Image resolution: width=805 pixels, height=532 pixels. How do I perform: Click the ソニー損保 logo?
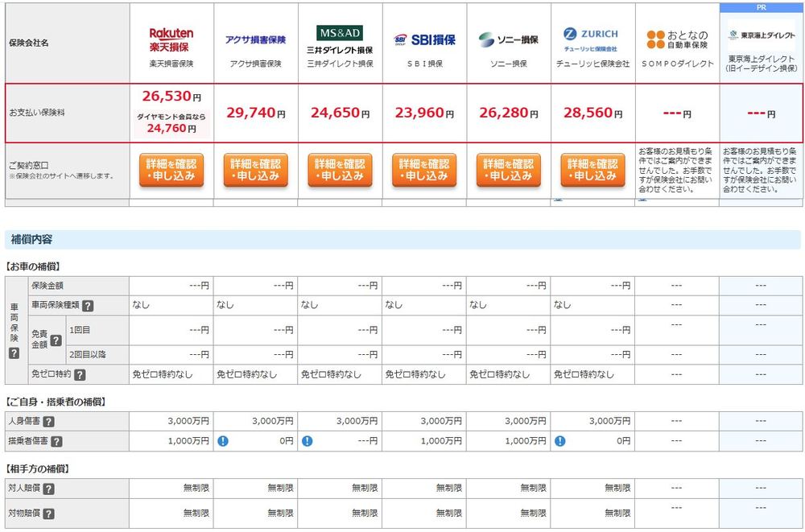tap(508, 39)
